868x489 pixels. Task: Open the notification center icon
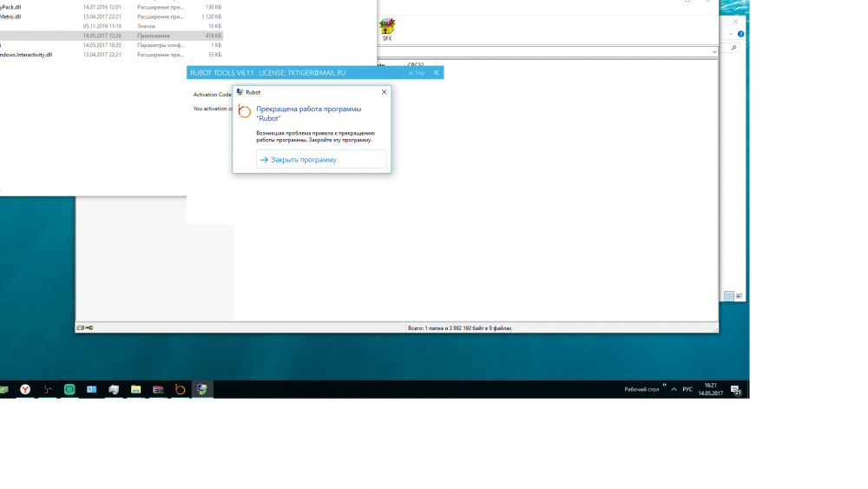point(735,390)
